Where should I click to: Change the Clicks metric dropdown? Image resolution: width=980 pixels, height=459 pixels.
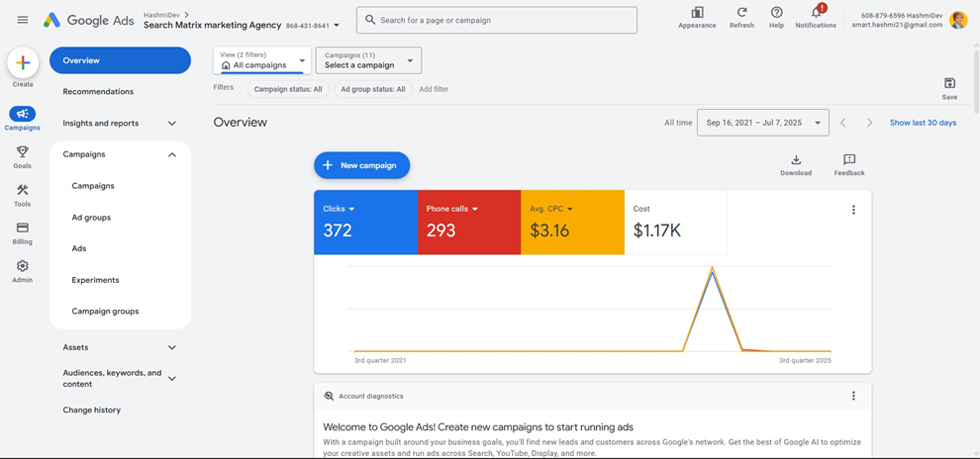tap(351, 209)
